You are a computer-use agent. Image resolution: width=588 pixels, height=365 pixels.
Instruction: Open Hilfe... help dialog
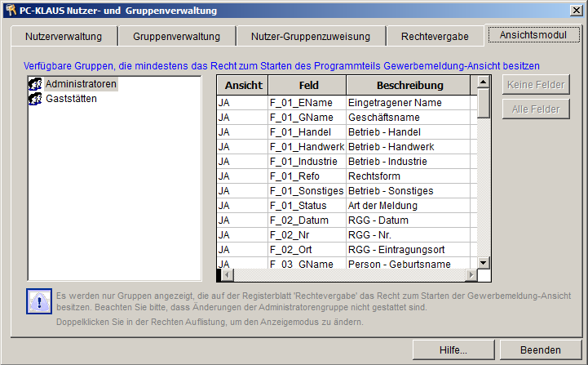click(453, 349)
